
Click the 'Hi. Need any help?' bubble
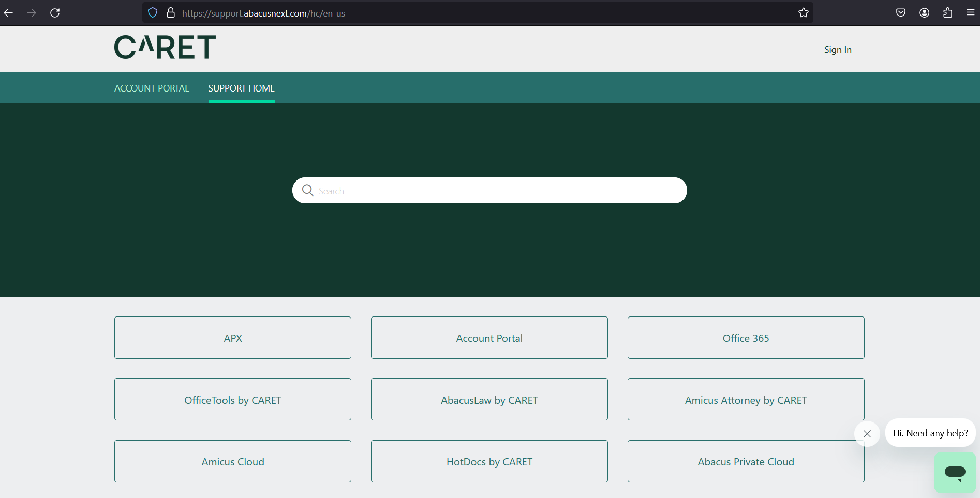coord(930,433)
